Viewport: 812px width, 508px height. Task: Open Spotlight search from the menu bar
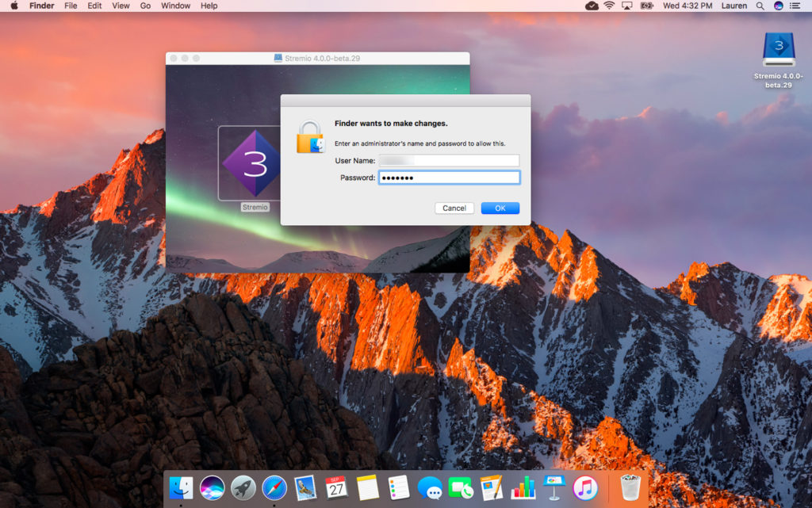tap(760, 6)
